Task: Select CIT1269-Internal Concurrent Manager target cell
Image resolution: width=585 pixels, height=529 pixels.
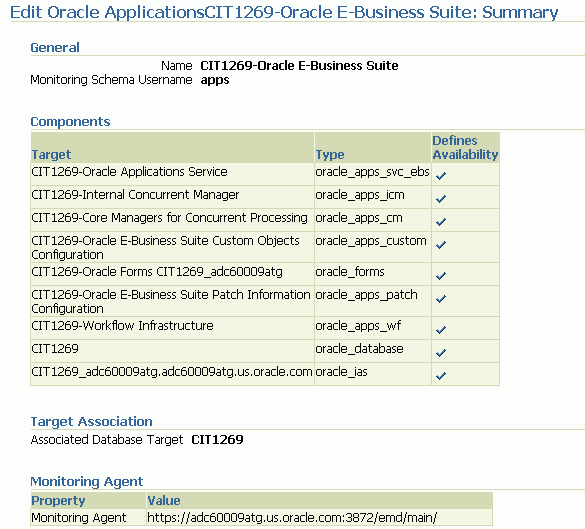Action: tap(172, 197)
